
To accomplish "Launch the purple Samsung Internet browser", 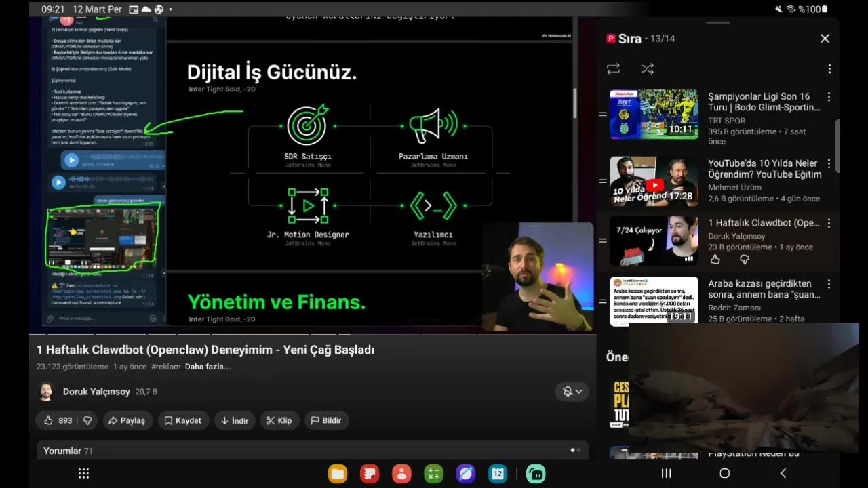I will point(465,474).
